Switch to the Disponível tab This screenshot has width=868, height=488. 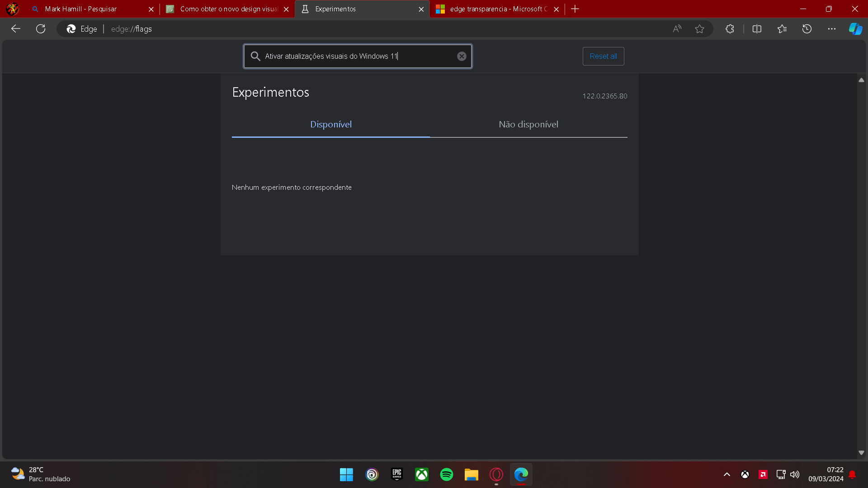tap(331, 125)
